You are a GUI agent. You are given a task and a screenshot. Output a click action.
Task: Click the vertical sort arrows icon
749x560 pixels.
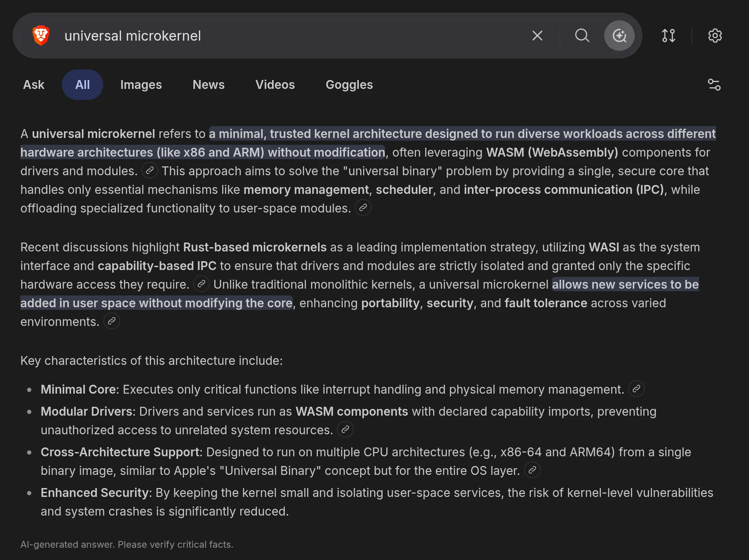[669, 36]
